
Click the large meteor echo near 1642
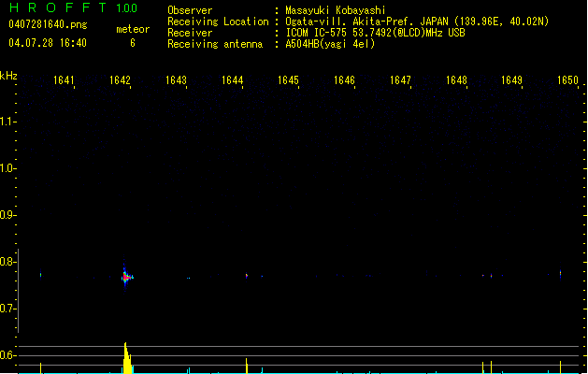[x=126, y=277]
